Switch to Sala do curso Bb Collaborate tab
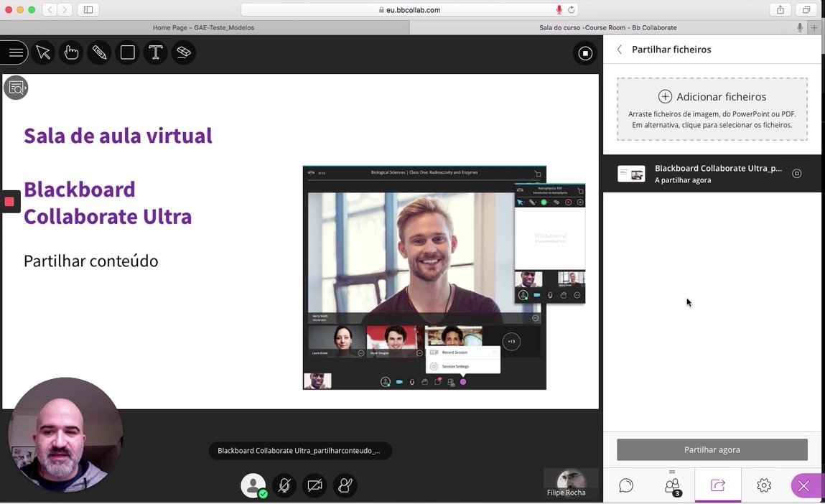Viewport: 825px width, 504px height. [607, 28]
